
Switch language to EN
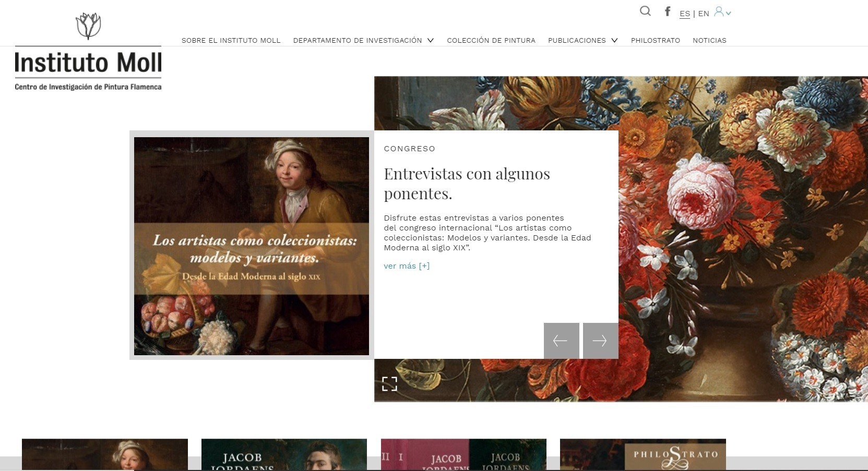(704, 14)
